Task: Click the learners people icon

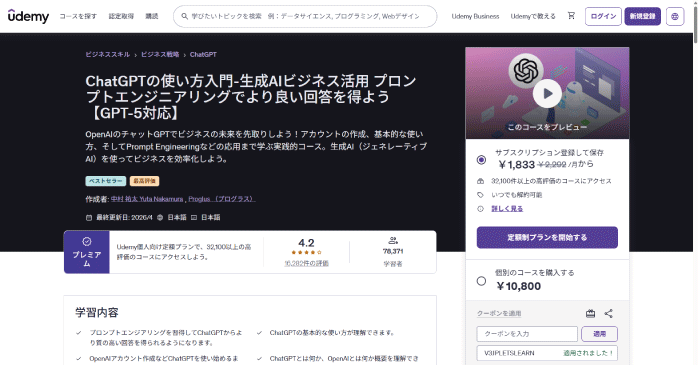Action: pos(393,241)
